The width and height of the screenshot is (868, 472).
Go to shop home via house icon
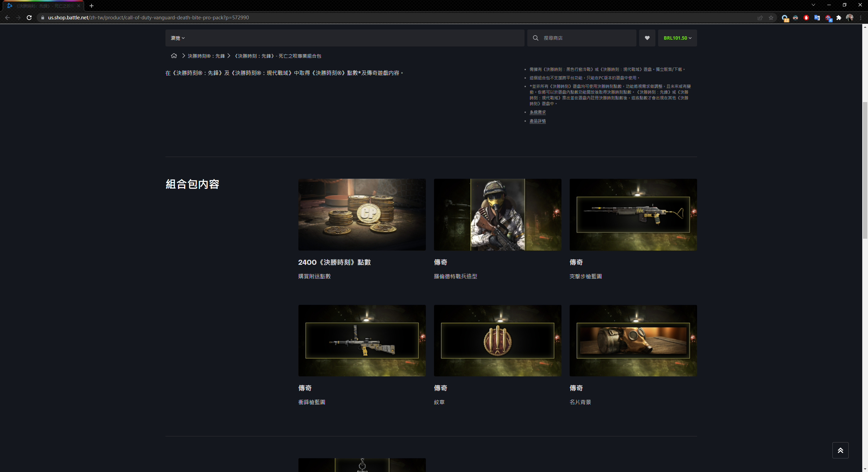pyautogui.click(x=174, y=56)
